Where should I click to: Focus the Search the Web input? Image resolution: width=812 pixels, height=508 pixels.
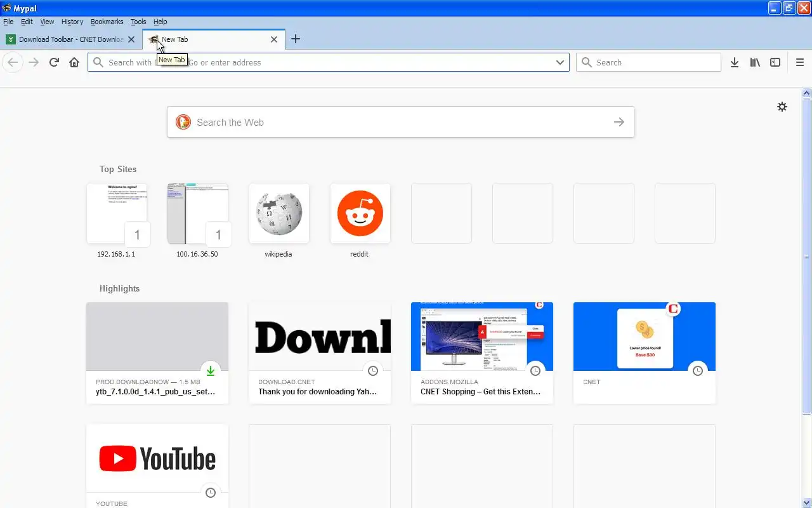tap(401, 122)
